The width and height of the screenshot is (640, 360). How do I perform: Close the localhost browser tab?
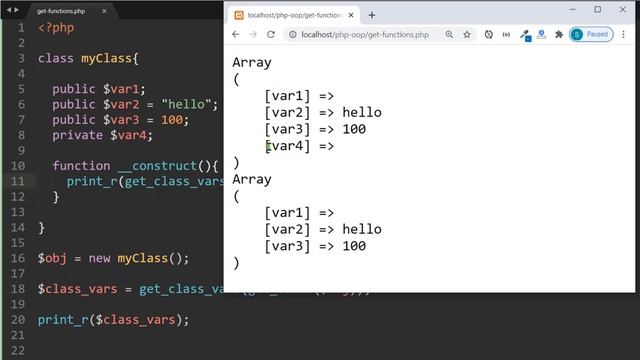pyautogui.click(x=351, y=15)
